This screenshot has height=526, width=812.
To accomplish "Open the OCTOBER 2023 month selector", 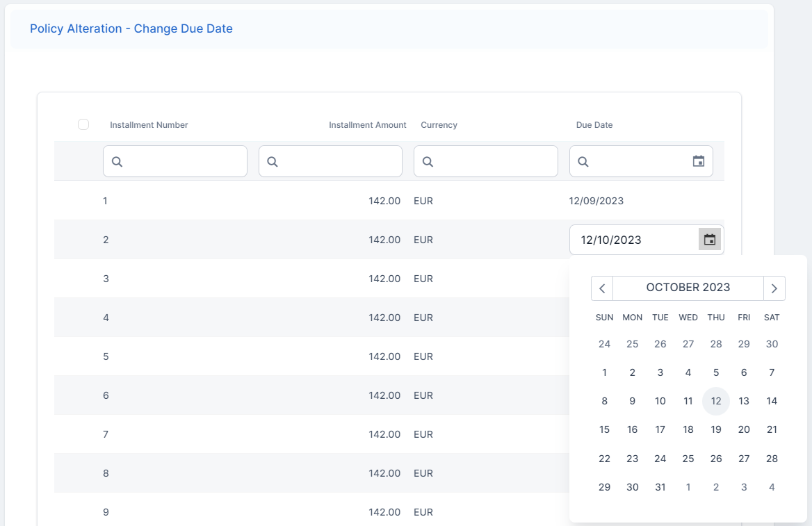I will (x=688, y=288).
